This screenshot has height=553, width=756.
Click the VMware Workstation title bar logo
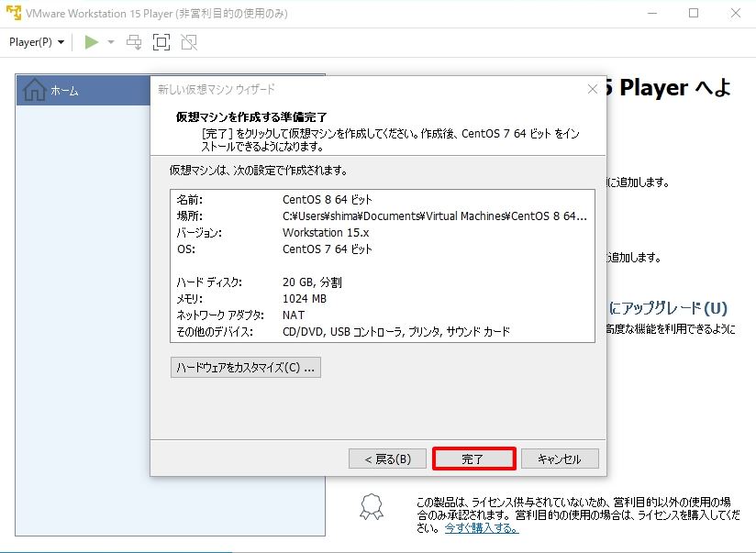pos(14,13)
